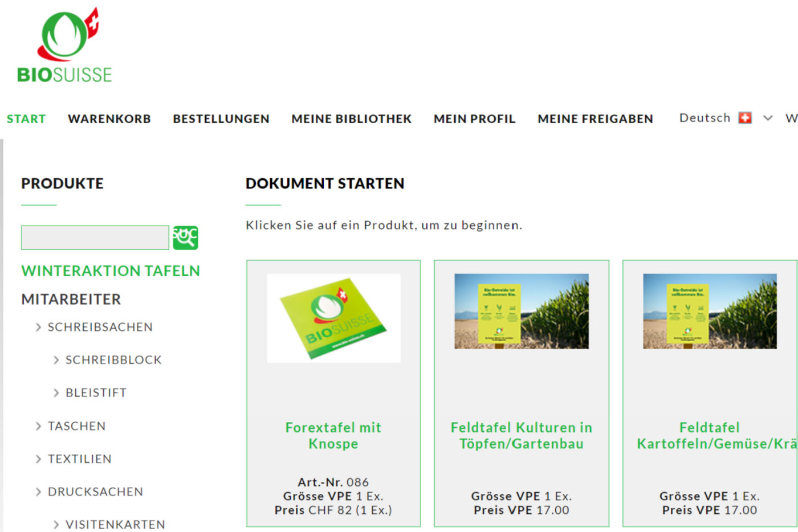Select Visitenkarten in the product tree
Image resolution: width=798 pixels, height=532 pixels.
[x=115, y=525]
